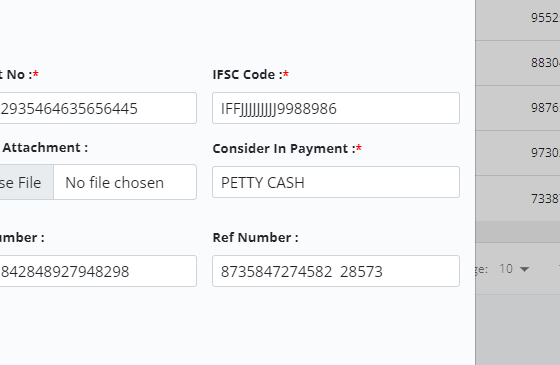Viewport: 560px width, 365px height.
Task: Click the No file chosen area
Action: pyautogui.click(x=115, y=182)
